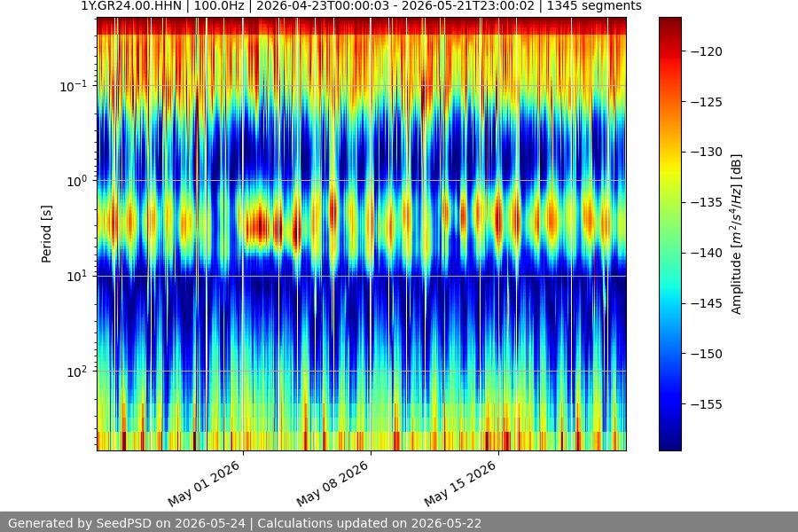Image resolution: width=798 pixels, height=532 pixels.
Task: Click the 'May 15 2026' date label
Action: [460, 483]
